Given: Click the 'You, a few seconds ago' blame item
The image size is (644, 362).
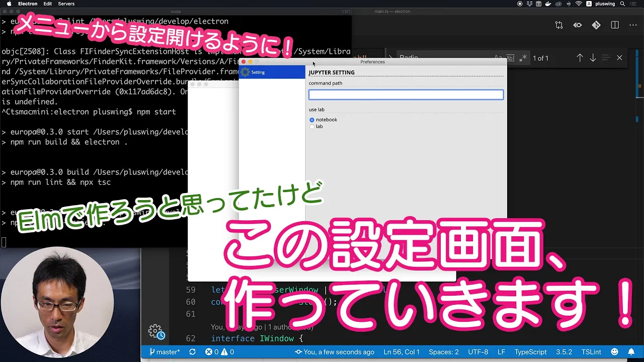Looking at the screenshot, I should point(335,352).
